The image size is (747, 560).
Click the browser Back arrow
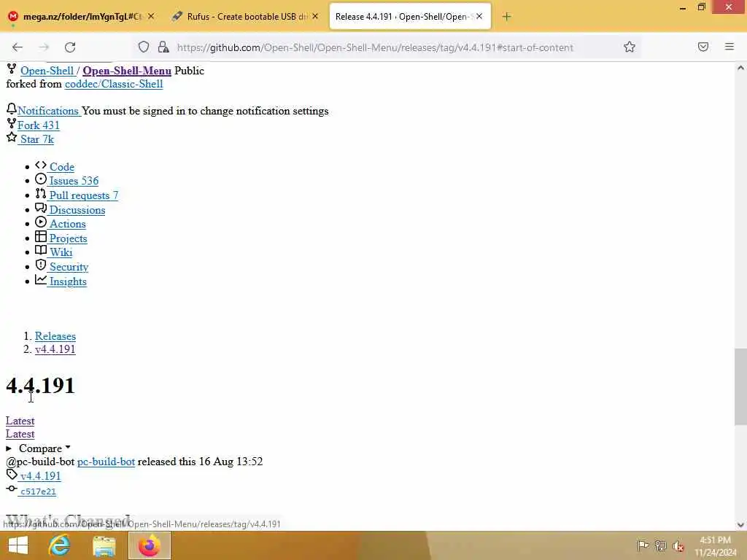click(x=18, y=47)
